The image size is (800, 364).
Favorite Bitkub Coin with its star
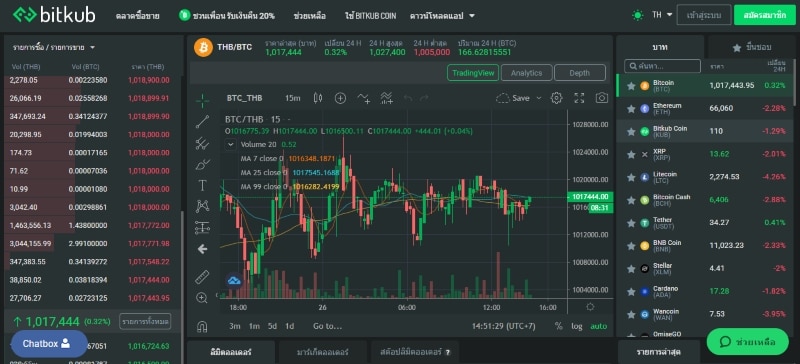(x=631, y=131)
